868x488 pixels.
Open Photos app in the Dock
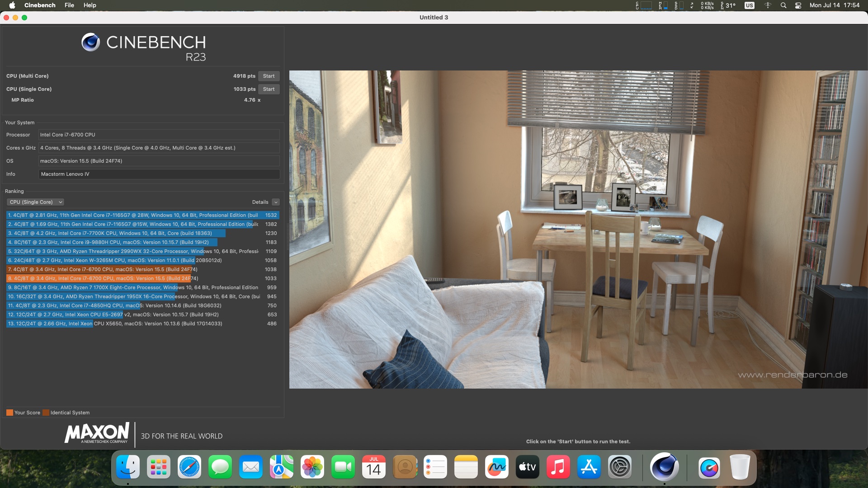point(312,467)
